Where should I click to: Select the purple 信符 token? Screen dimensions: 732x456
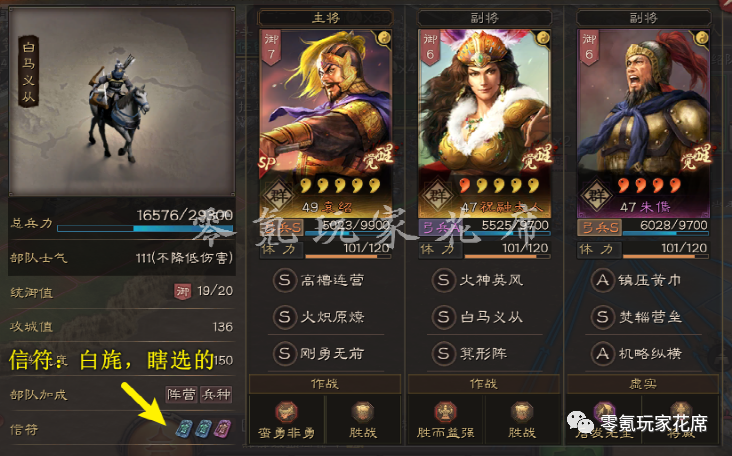tap(222, 428)
